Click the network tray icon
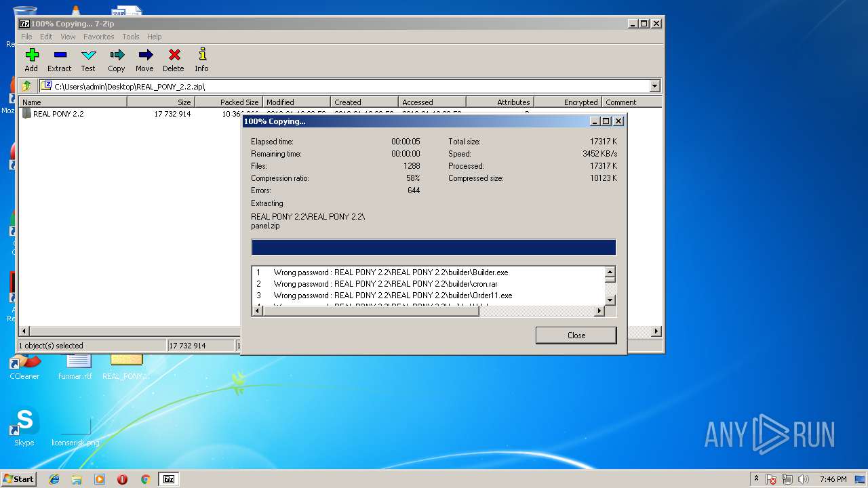The image size is (868, 488). coord(788,479)
